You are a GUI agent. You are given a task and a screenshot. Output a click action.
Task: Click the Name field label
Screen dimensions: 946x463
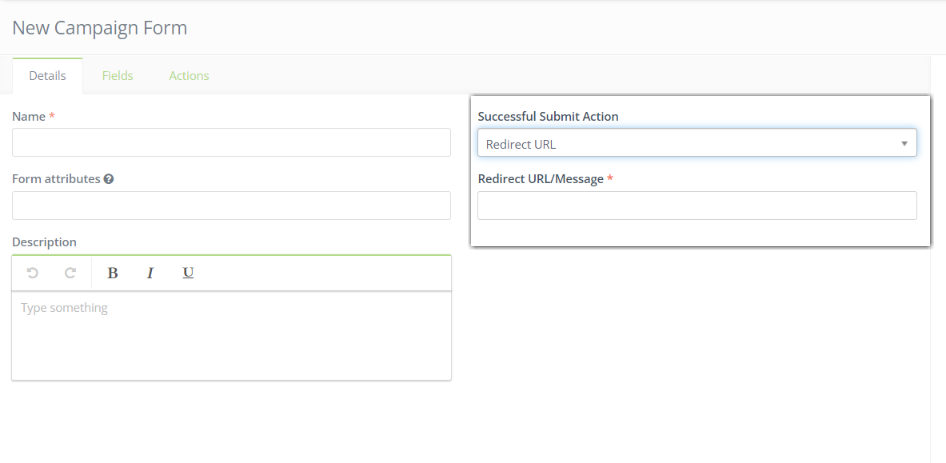click(x=29, y=117)
